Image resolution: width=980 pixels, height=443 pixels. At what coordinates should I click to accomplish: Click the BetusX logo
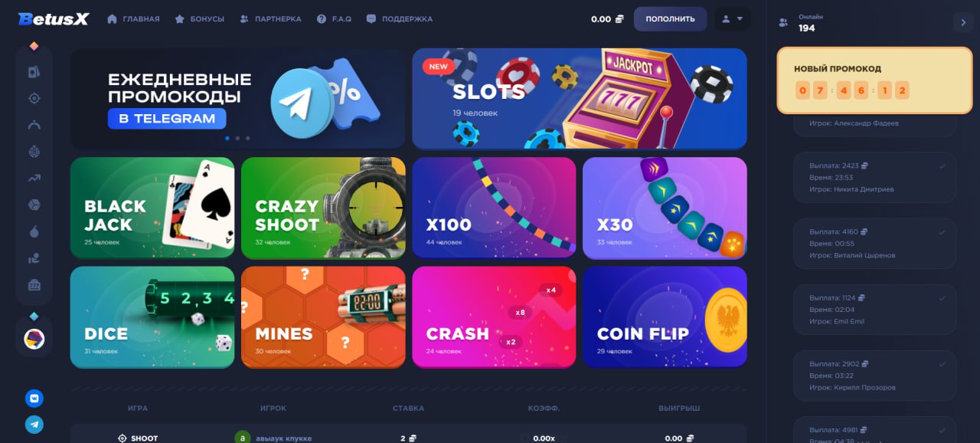[x=54, y=19]
